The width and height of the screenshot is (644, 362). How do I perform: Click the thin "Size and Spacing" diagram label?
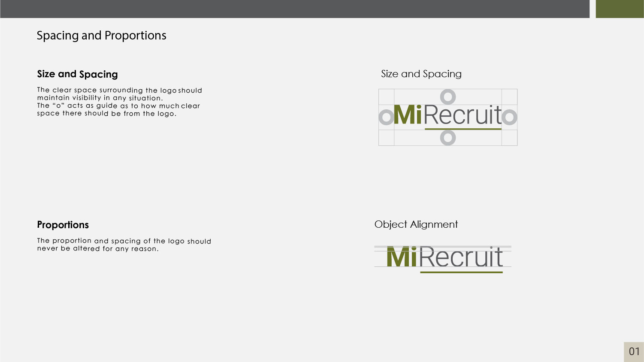pyautogui.click(x=421, y=74)
